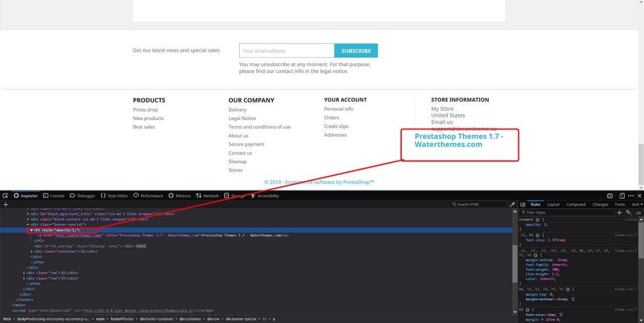Click filter icon beside overridden margin-bottom -.5rem
Viewport: 644px width, 323px height.
[573, 299]
